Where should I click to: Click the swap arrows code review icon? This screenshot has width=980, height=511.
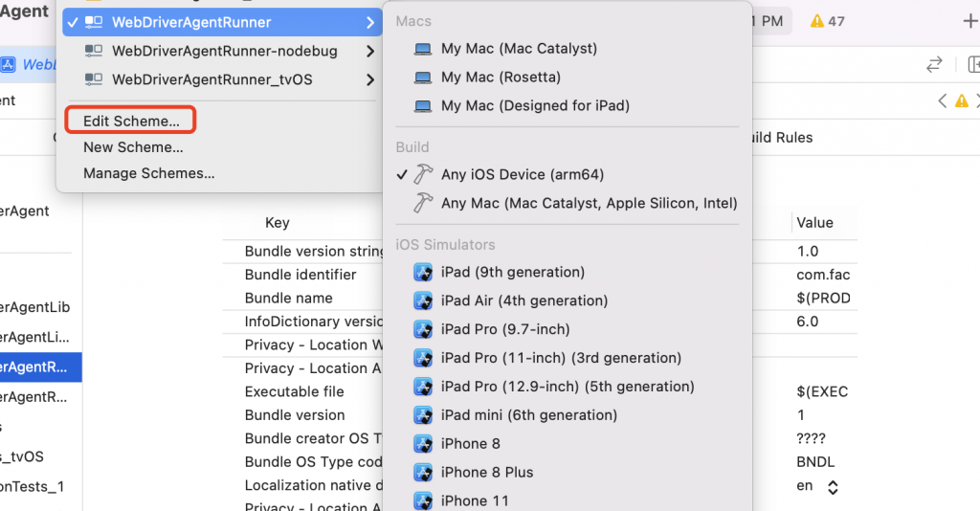coord(933,64)
